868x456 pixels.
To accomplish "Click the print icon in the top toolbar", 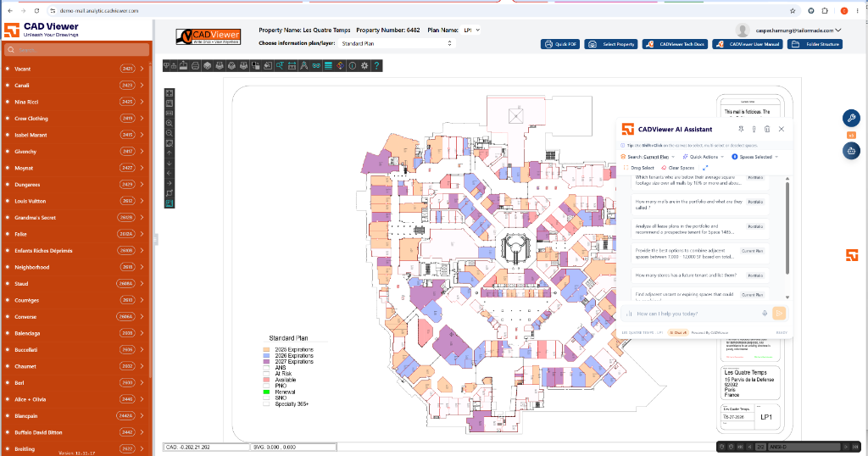I will pos(196,66).
